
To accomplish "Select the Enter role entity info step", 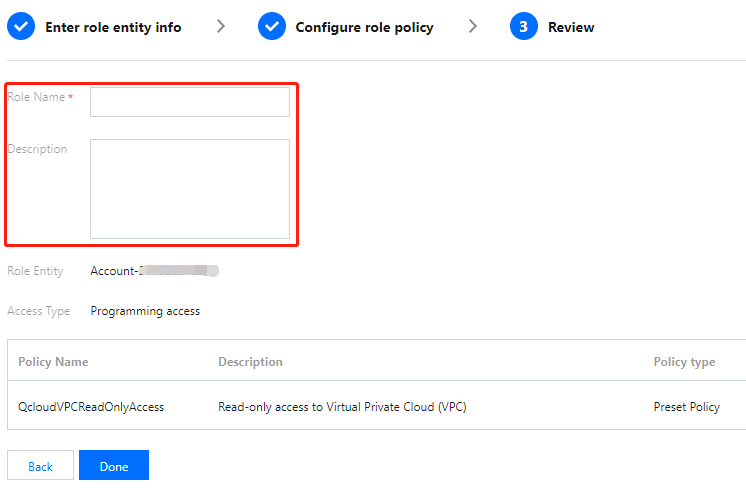I will tap(113, 27).
